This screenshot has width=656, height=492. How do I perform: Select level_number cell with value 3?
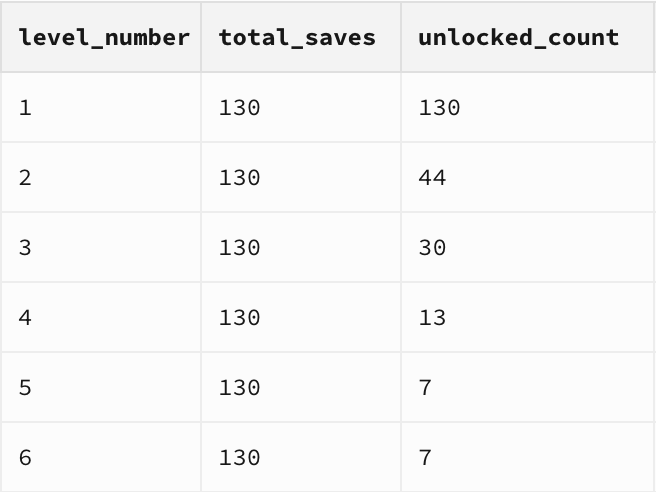tap(101, 247)
